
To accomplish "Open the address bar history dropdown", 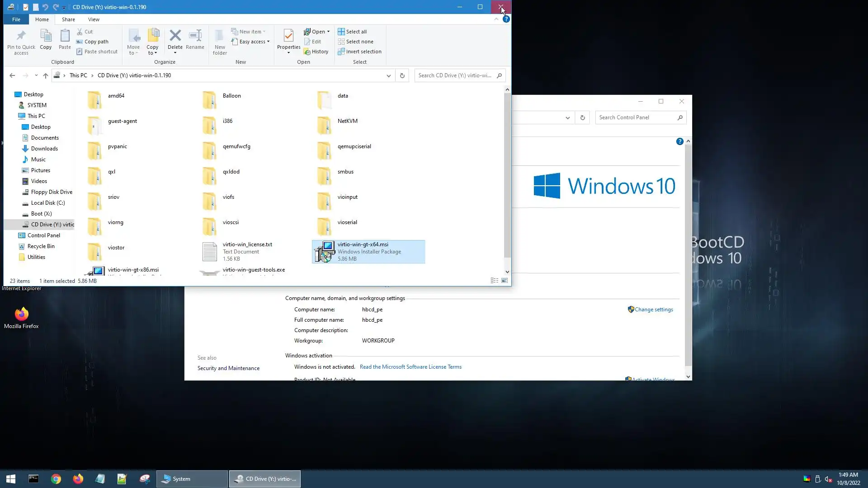I will point(388,75).
